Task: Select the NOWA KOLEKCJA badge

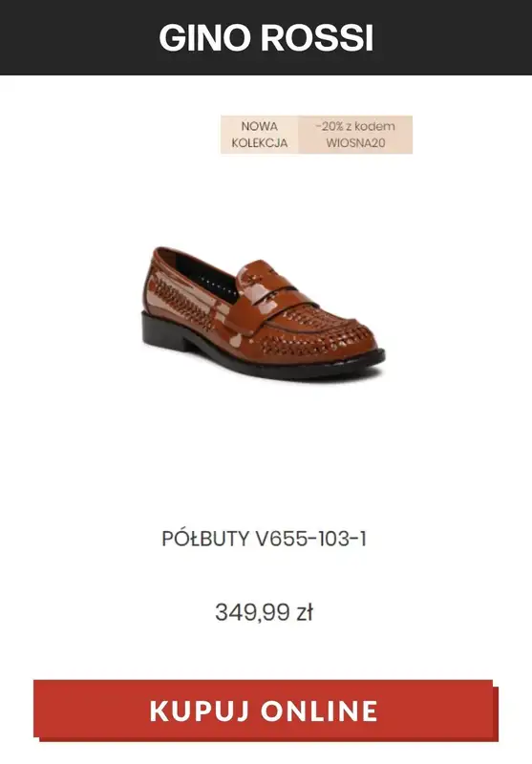Action: point(259,135)
